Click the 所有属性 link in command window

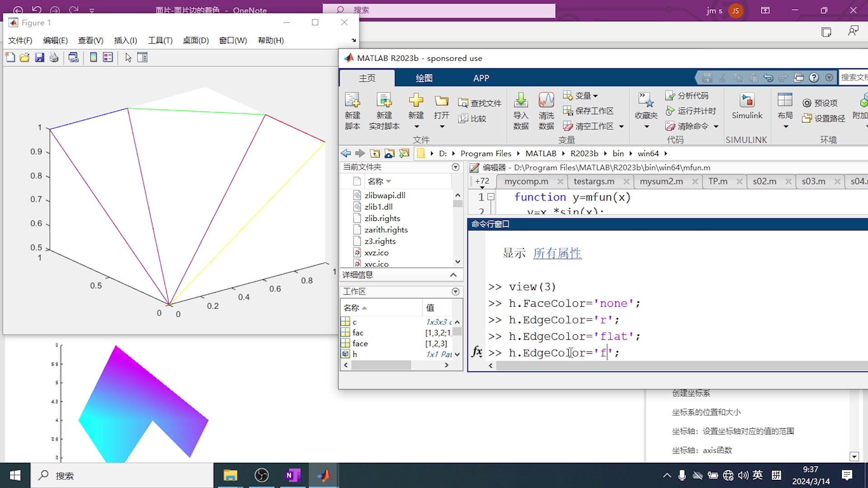[x=557, y=253]
